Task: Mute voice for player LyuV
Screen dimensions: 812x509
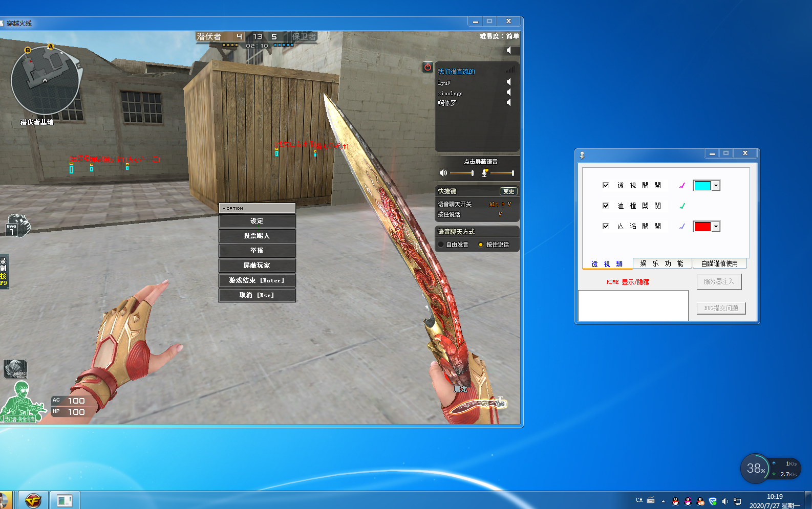Action: tap(508, 82)
